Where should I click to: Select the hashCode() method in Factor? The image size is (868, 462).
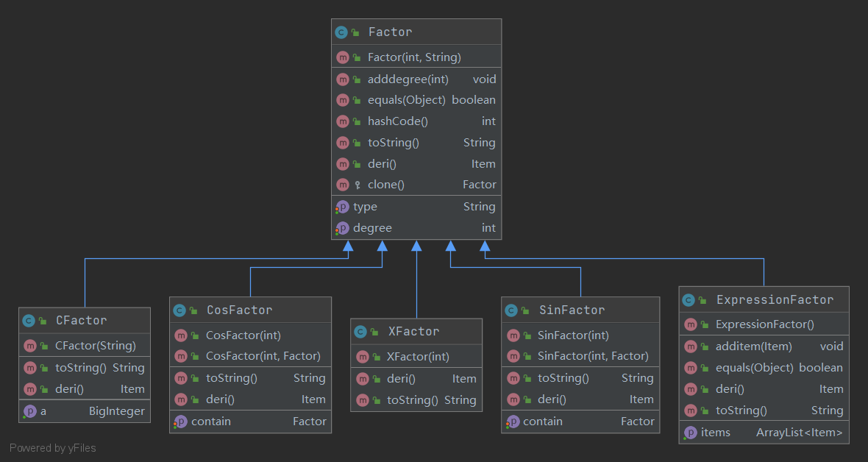click(x=397, y=121)
